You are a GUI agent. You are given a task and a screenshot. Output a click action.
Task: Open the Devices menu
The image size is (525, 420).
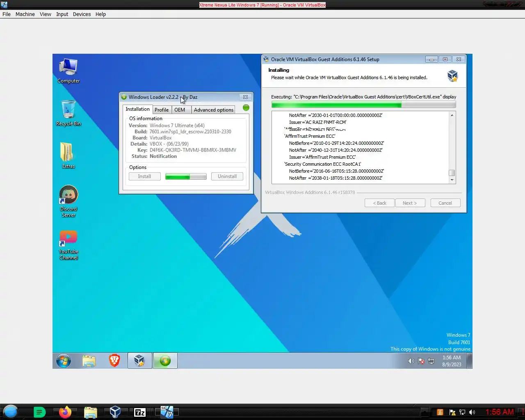coord(82,14)
